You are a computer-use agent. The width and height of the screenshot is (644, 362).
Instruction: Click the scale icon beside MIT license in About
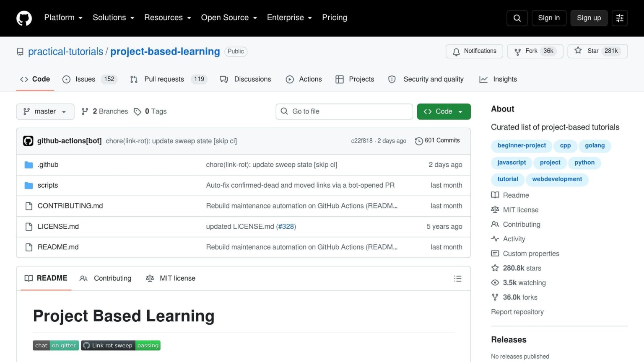495,209
